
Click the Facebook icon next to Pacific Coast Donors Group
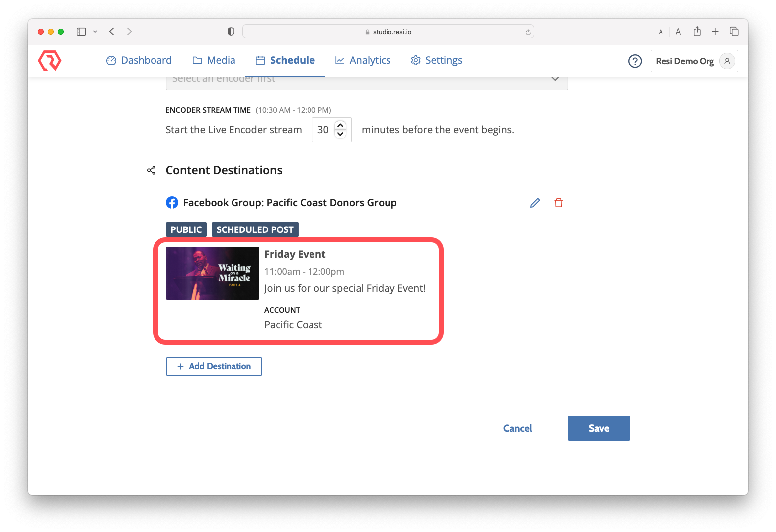(172, 202)
